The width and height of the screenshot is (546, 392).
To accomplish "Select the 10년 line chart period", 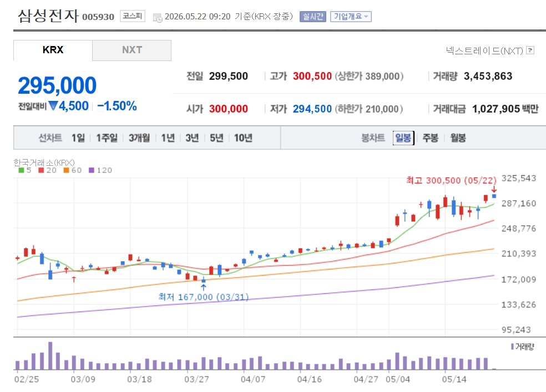I will (x=243, y=138).
